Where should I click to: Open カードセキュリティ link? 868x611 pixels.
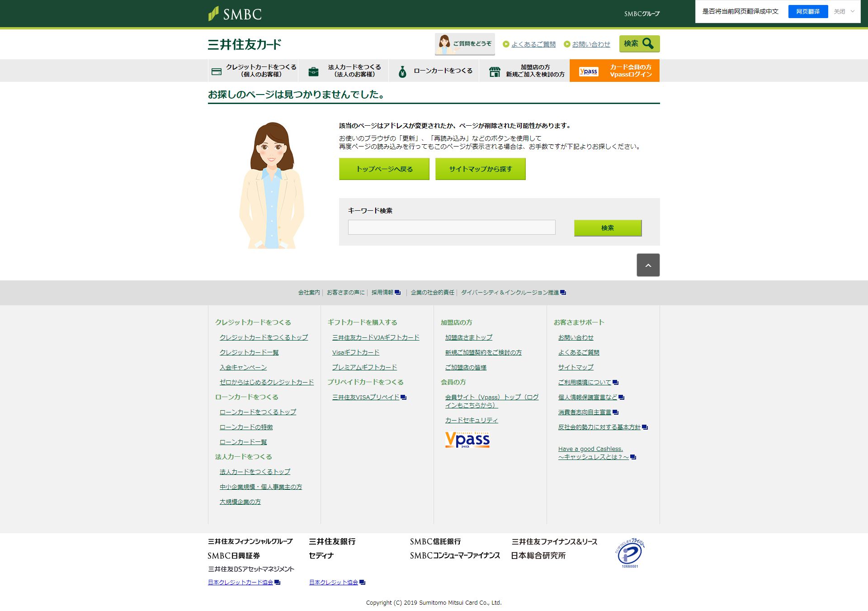(x=472, y=420)
